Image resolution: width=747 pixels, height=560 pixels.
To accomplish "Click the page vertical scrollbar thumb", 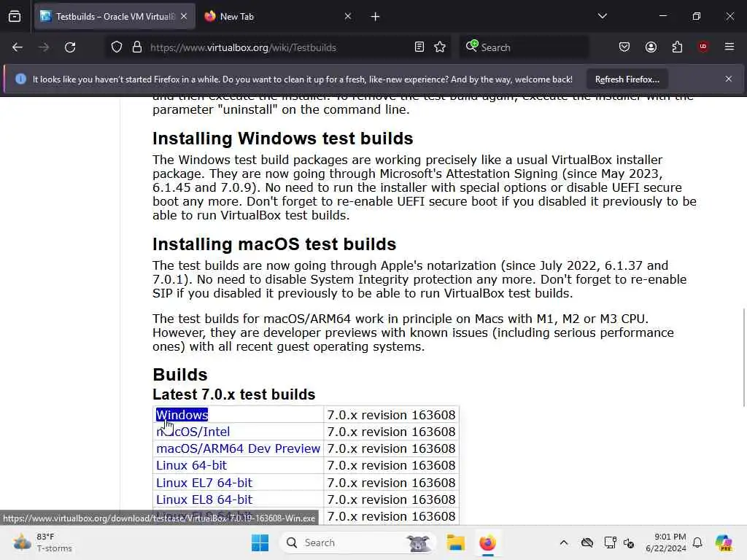I will (x=743, y=357).
